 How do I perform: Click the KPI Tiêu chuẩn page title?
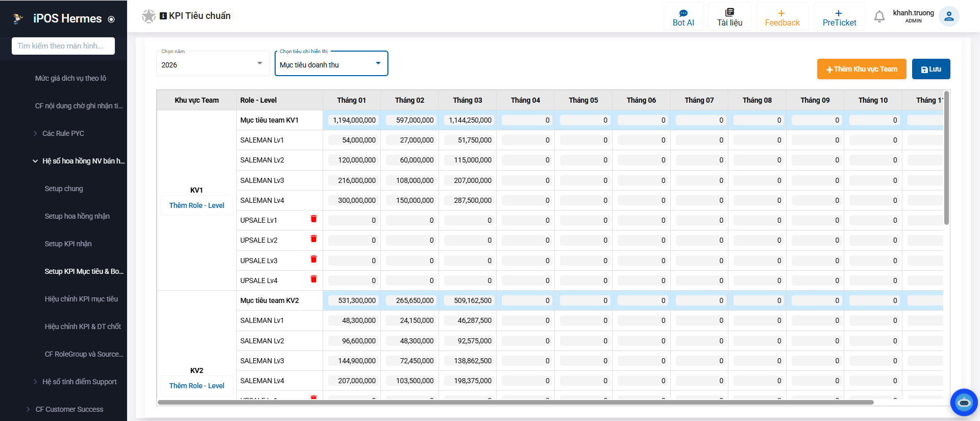[x=200, y=16]
